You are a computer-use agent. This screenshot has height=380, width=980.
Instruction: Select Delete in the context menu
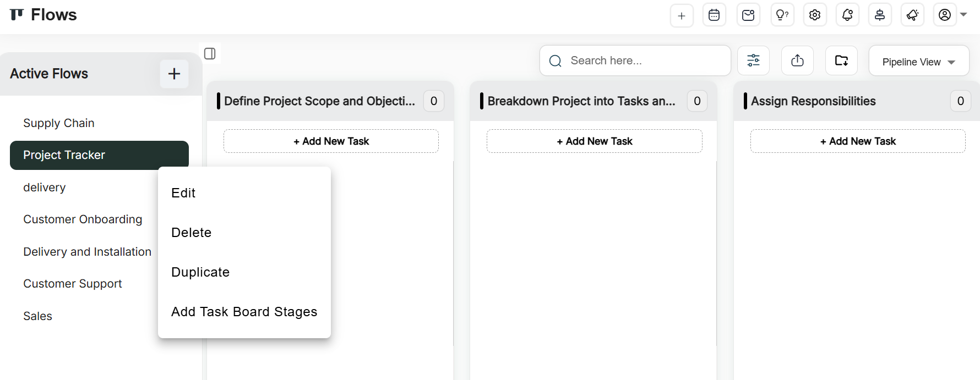(191, 233)
